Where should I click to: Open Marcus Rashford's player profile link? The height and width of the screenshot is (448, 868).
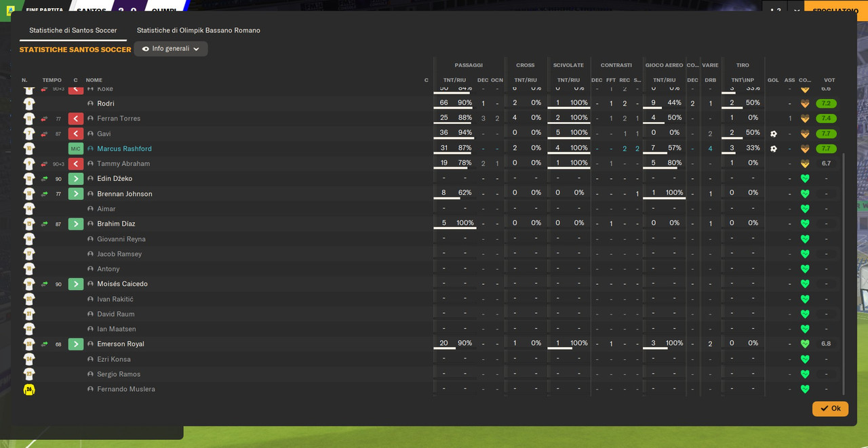pyautogui.click(x=124, y=148)
